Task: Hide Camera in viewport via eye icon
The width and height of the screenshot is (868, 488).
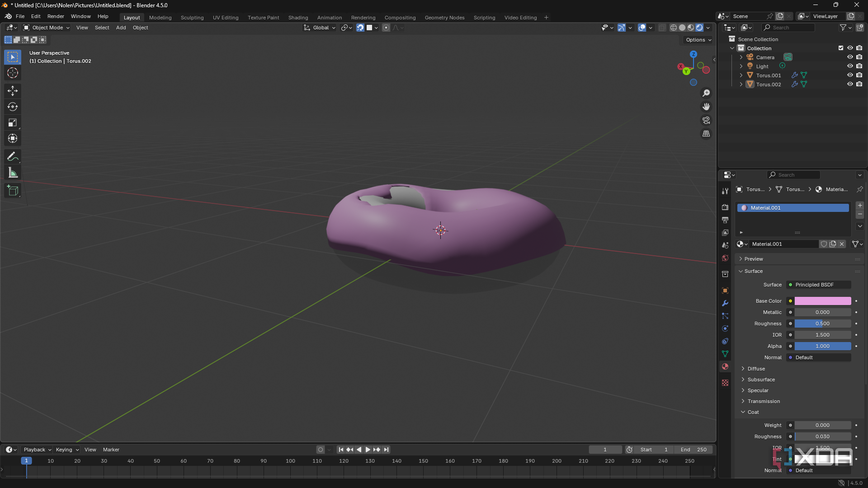Action: 850,57
